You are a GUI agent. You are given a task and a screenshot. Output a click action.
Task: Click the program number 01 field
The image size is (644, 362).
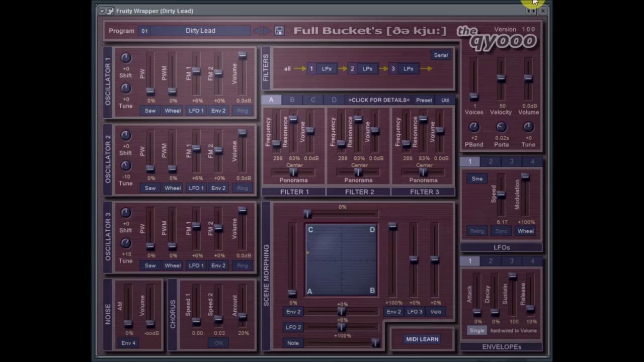[144, 31]
